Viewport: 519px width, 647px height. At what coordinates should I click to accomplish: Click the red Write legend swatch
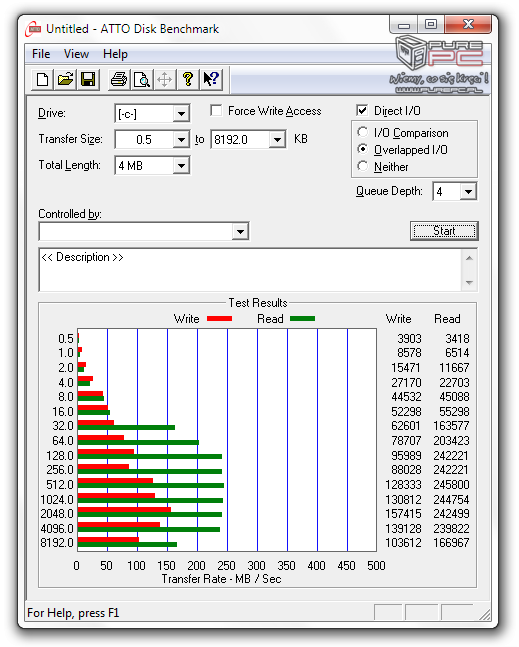point(219,319)
